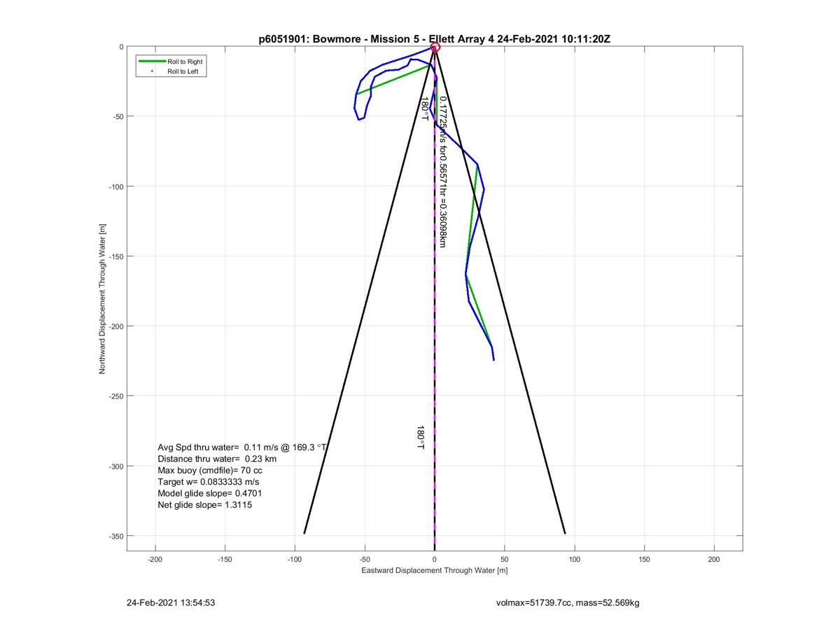
Task: Click the x-axis tick label -200
Action: pyautogui.click(x=155, y=560)
